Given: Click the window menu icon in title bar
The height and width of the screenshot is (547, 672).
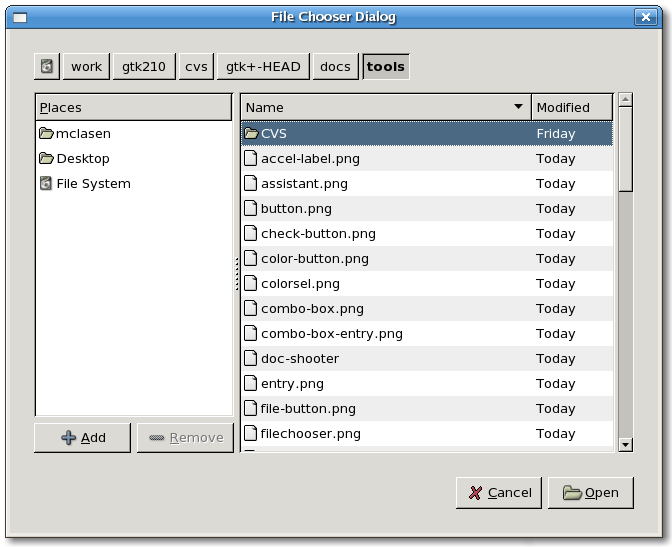Looking at the screenshot, I should (19, 17).
